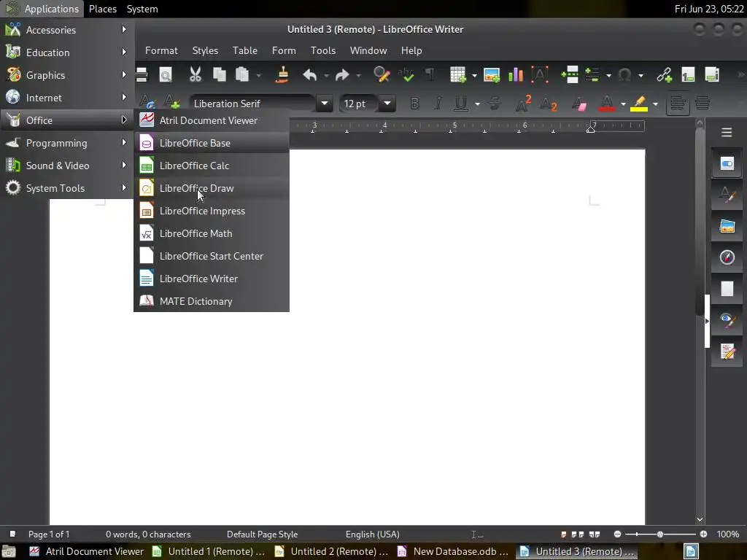Toggle Align Left paragraph button

(678, 104)
